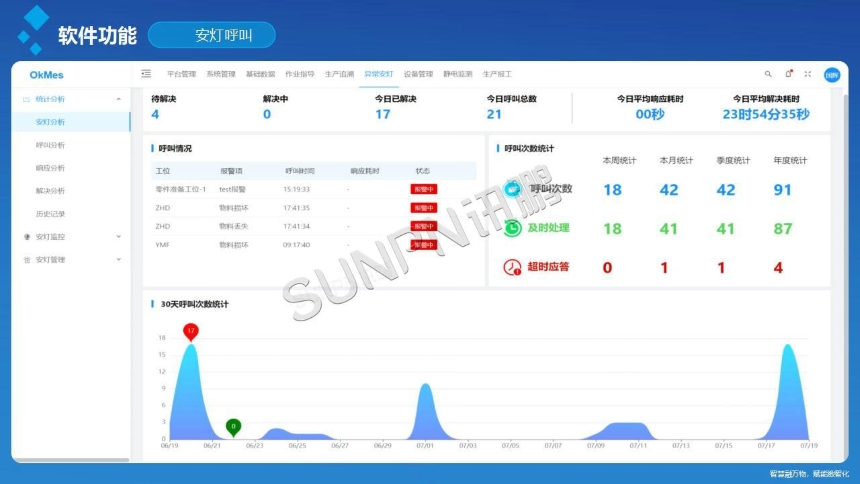Open the 系统管理 top menu
The height and width of the screenshot is (484, 860).
pyautogui.click(x=220, y=74)
